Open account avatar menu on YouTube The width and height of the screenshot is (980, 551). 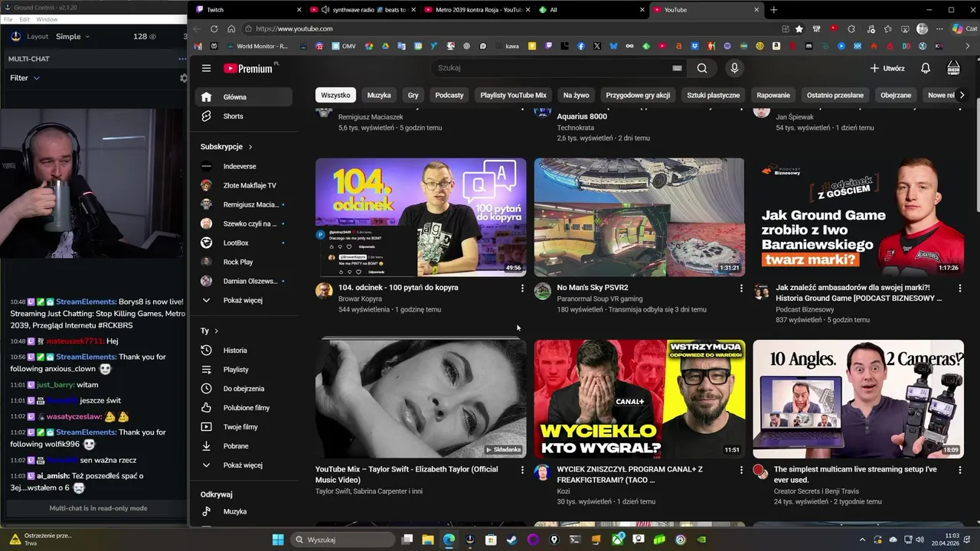953,68
